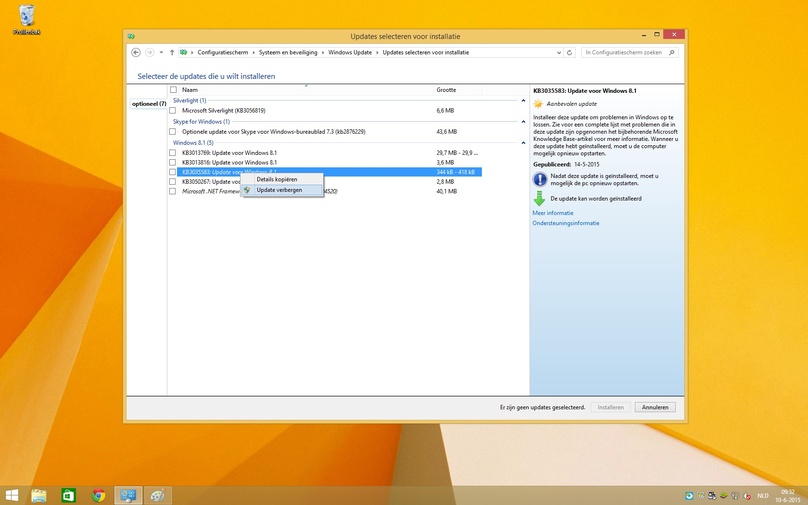This screenshot has width=808, height=505.
Task: Open the address bar history dropdown
Action: point(559,52)
